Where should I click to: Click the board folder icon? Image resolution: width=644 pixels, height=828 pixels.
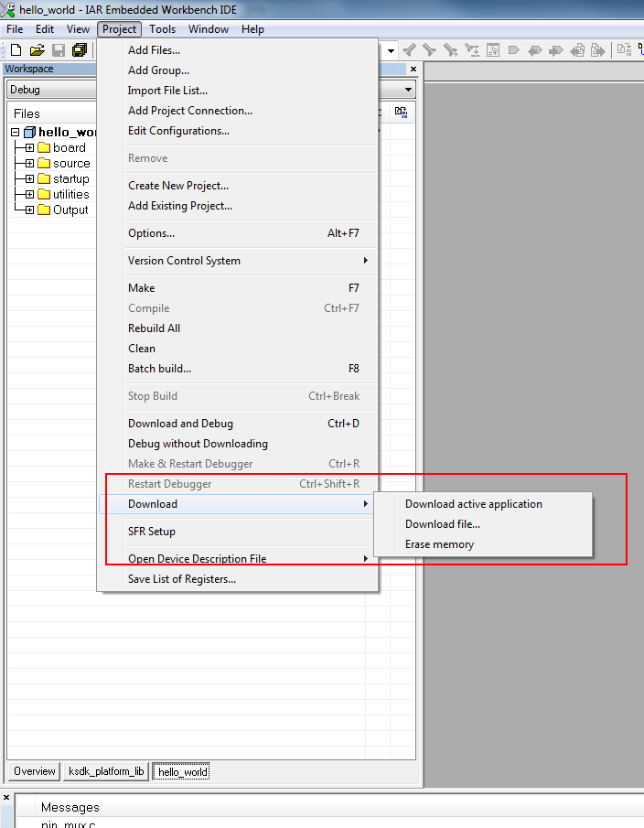[44, 148]
